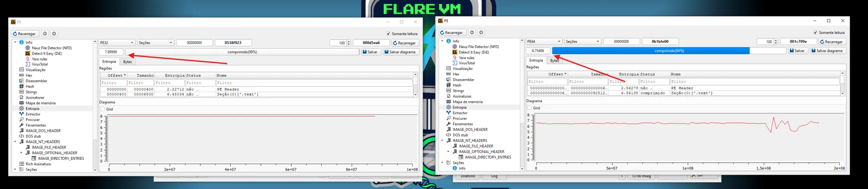The width and height of the screenshot is (868, 189).
Task: Open Mapa de memória in left window
Action: 40,103
